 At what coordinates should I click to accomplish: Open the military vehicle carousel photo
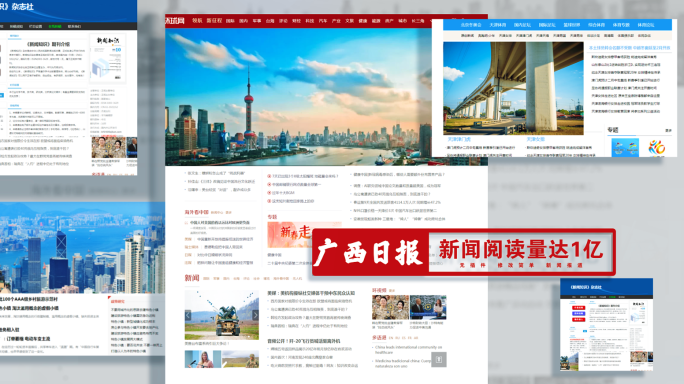pyautogui.click(x=222, y=315)
